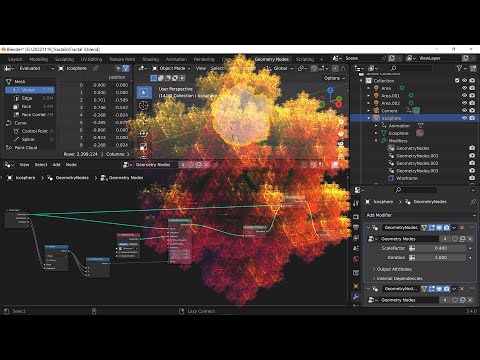
Task: Switch to the Shading workspace tab
Action: (151, 59)
